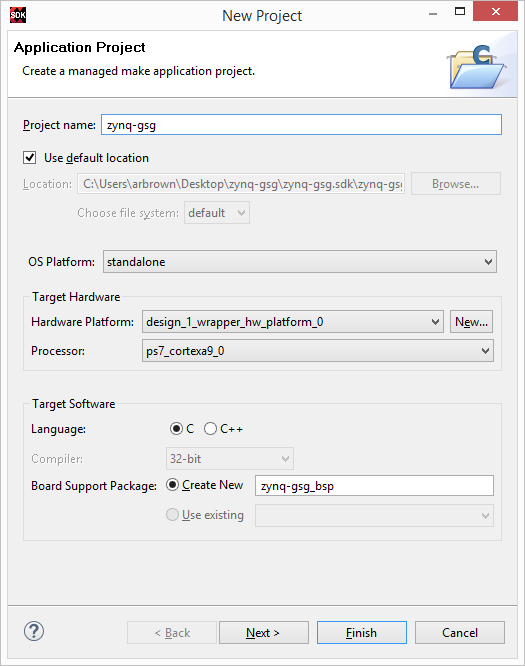
Task: Click the Next button
Action: pos(264,633)
